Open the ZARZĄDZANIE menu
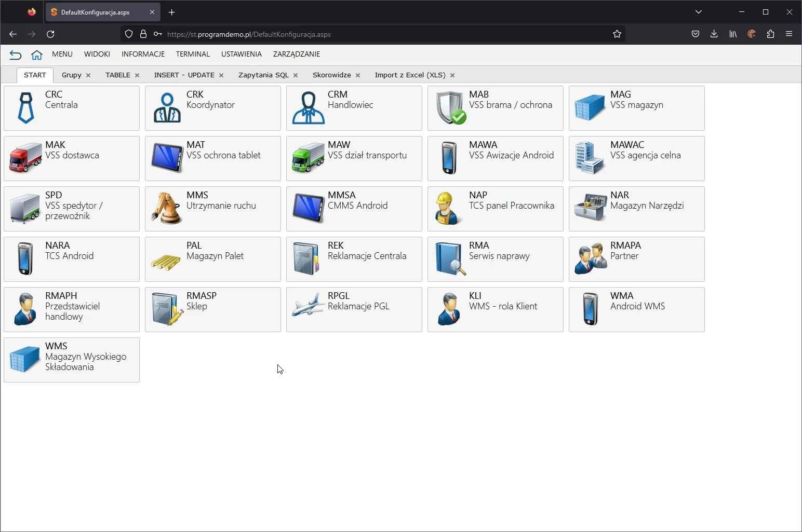This screenshot has width=802, height=532. (296, 54)
